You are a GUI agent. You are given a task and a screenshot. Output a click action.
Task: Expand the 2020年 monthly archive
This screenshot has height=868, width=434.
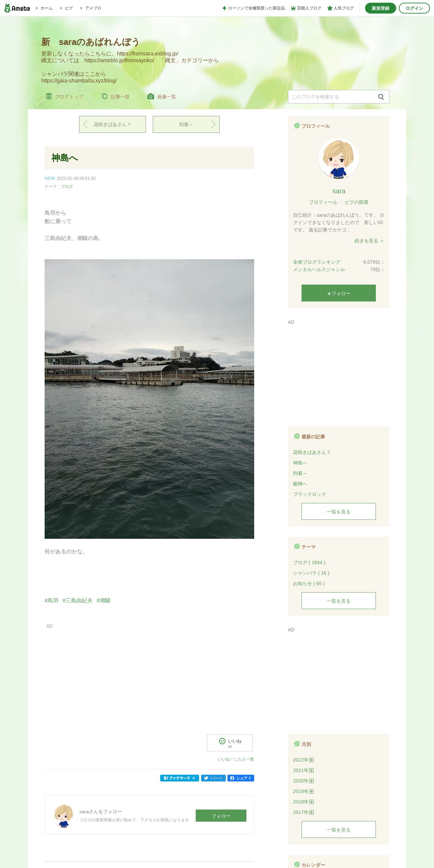(x=312, y=781)
